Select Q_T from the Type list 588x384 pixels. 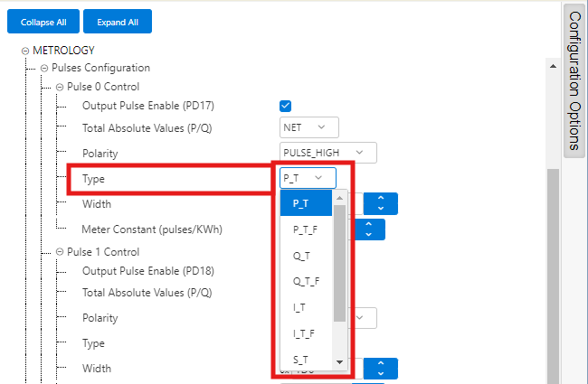302,255
